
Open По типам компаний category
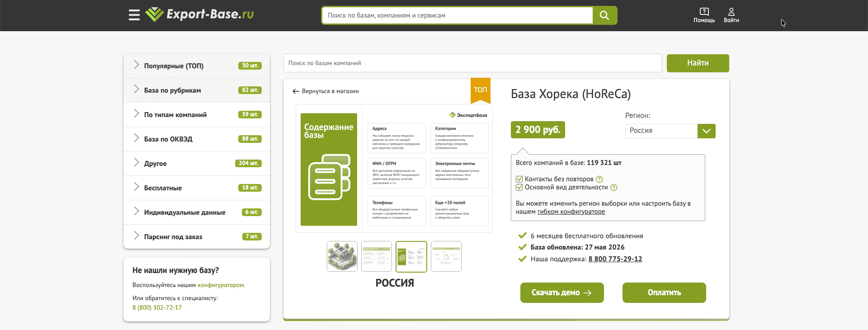click(197, 115)
